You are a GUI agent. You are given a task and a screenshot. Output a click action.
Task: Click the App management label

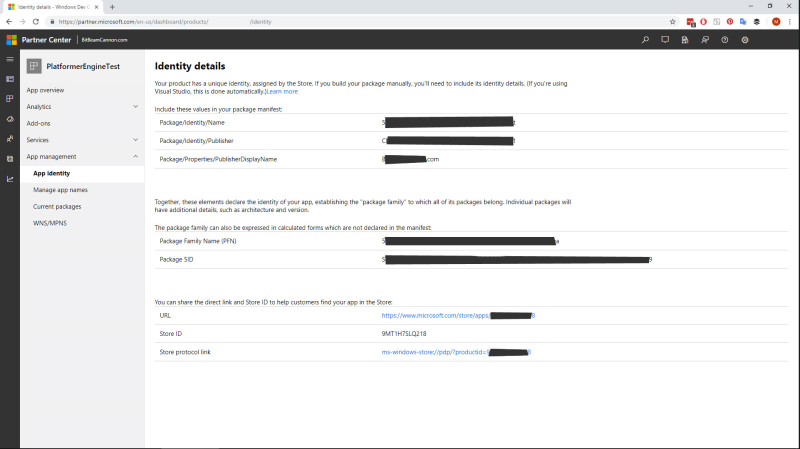coord(52,157)
